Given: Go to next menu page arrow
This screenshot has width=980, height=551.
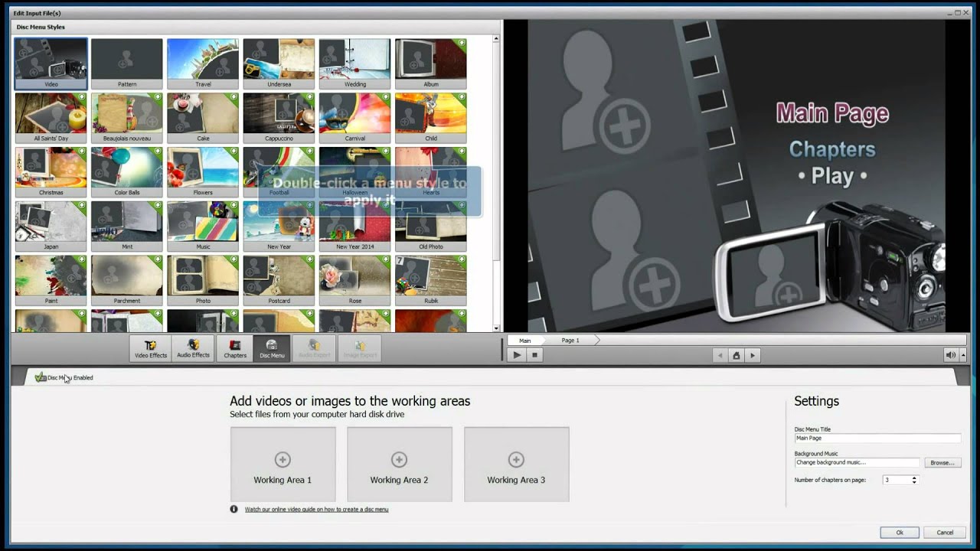Looking at the screenshot, I should pos(753,355).
